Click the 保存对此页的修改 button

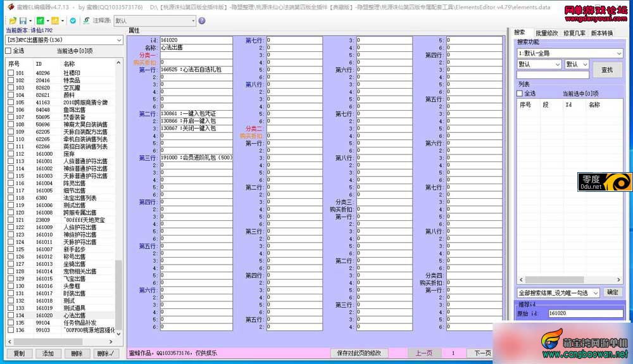click(x=359, y=353)
